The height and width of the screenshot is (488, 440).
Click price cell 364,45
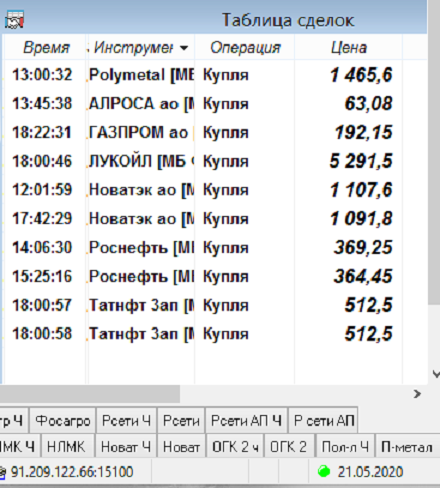[363, 276]
